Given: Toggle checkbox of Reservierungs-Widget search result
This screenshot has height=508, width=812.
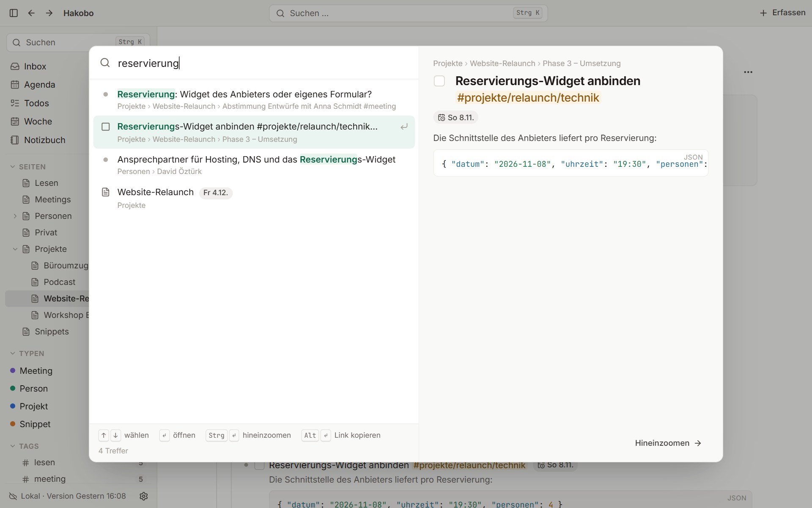Looking at the screenshot, I should 106,127.
